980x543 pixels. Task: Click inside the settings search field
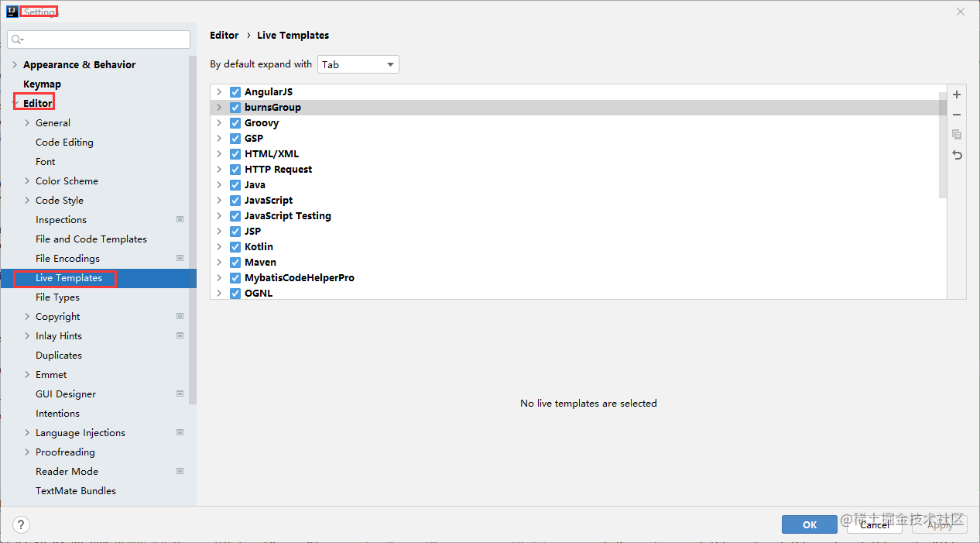tap(98, 40)
